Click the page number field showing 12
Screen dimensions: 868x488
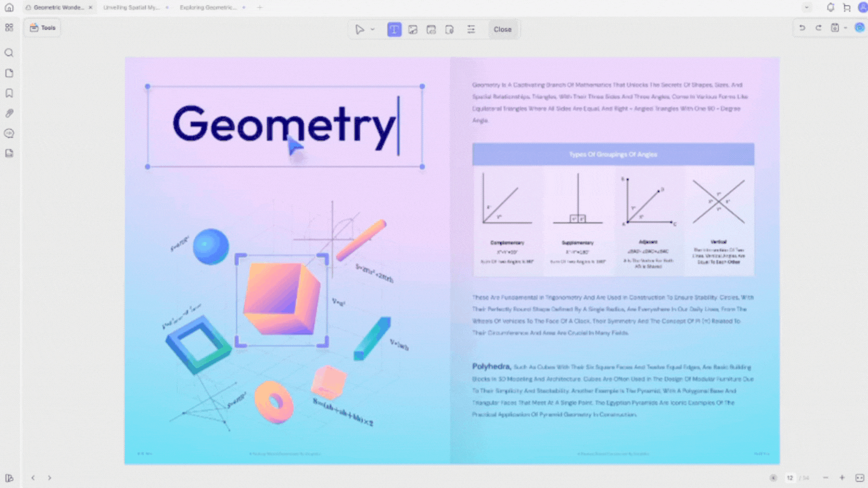[x=790, y=478]
